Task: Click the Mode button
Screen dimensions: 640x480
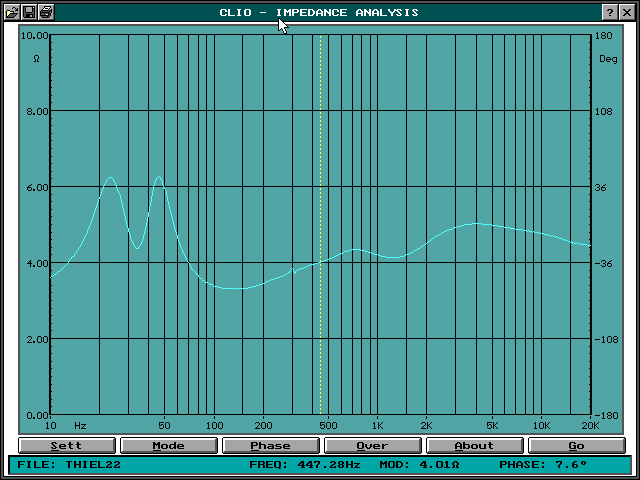Action: (169, 445)
